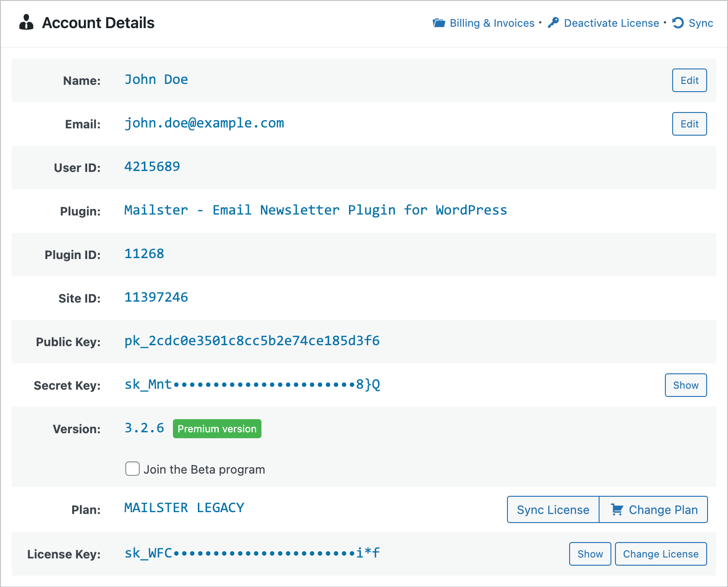
Task: Click the Account Details person icon
Action: [27, 22]
